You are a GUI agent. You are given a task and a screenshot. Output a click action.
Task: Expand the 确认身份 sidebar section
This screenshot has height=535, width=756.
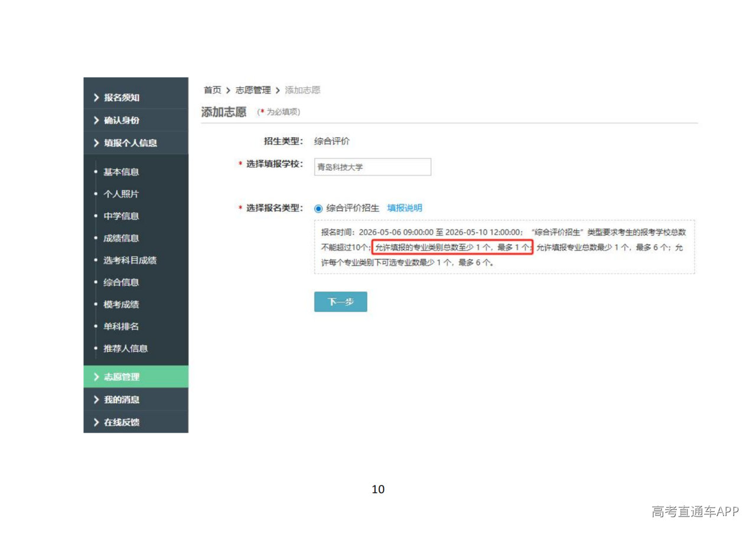122,120
